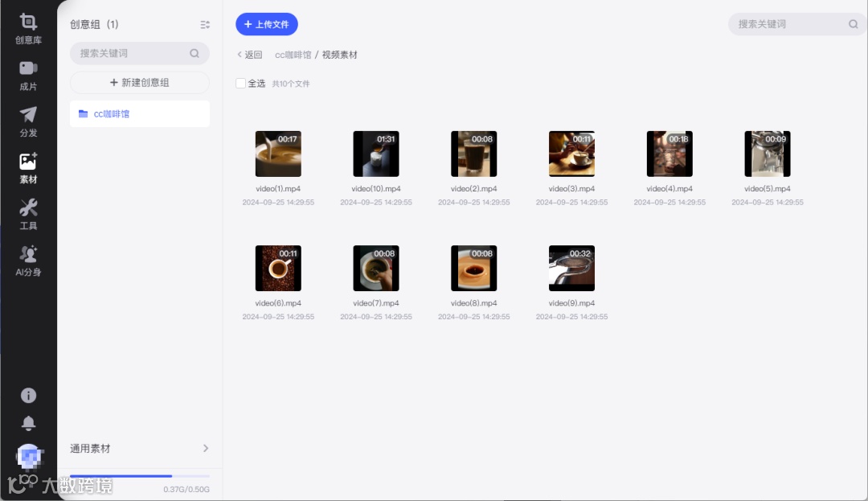Click the file name video(3).mp4
The width and height of the screenshot is (868, 501).
pos(572,189)
